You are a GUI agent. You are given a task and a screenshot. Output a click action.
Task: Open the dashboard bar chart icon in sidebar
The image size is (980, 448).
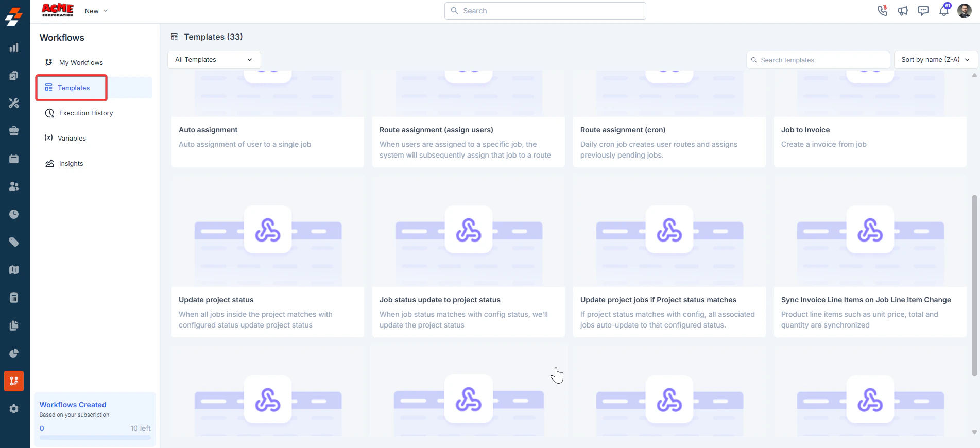point(14,48)
